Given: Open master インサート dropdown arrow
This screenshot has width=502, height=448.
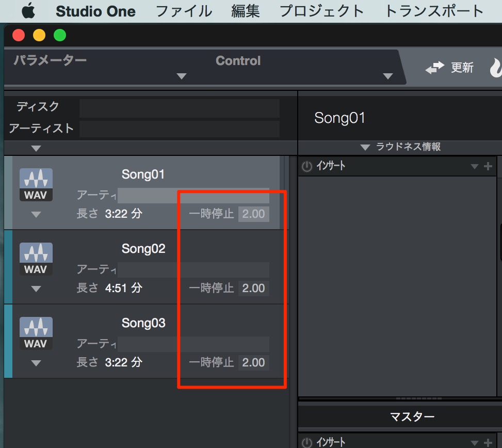Looking at the screenshot, I should coord(475,443).
